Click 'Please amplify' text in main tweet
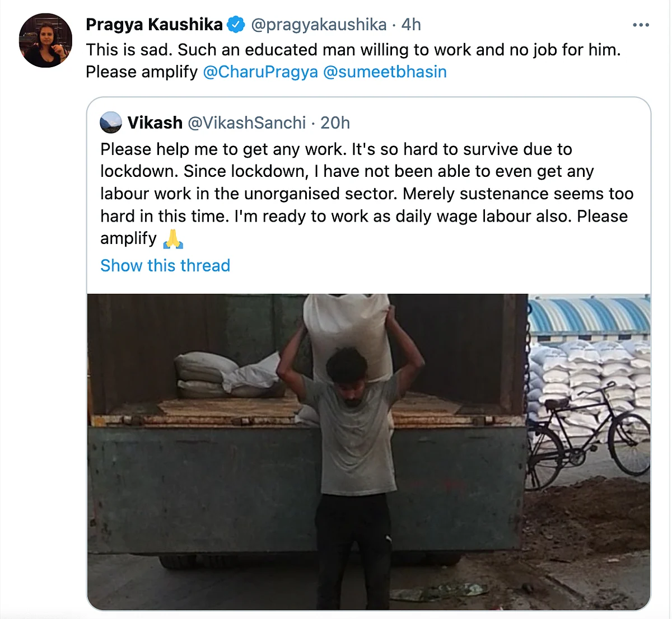Screen dimensions: 672x619 tap(142, 72)
